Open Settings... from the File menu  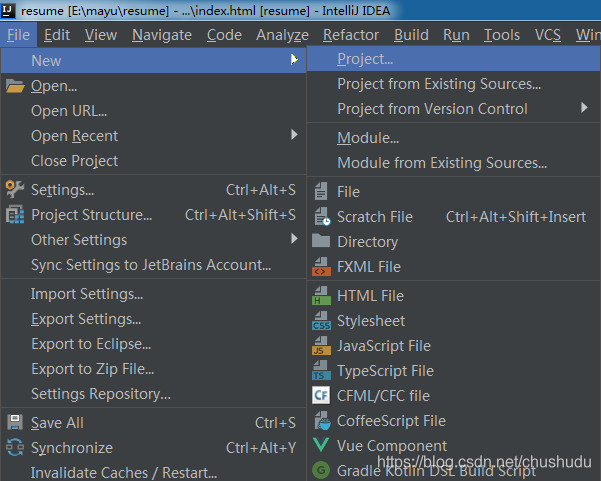(x=153, y=190)
